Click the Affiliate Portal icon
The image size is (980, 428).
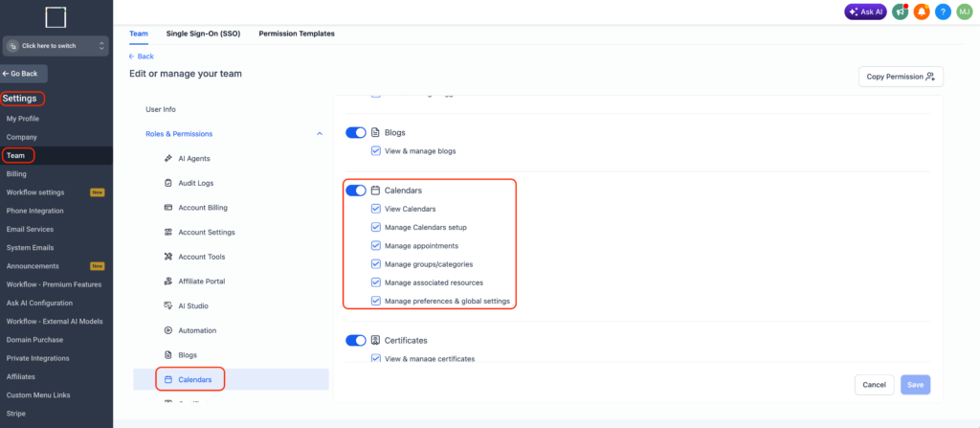168,281
